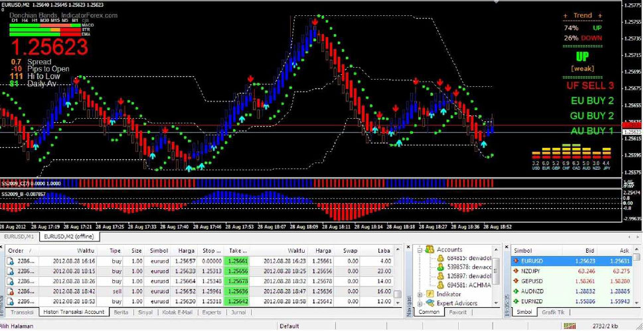Click the up arrow of the Market Watch scrollbar
This screenshot has width=644, height=331.
pos(637,249)
